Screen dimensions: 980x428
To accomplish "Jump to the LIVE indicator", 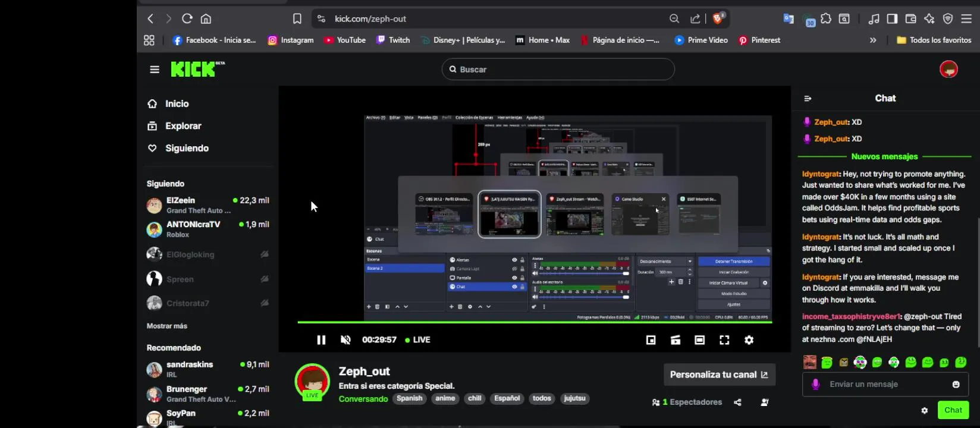I will pyautogui.click(x=417, y=340).
